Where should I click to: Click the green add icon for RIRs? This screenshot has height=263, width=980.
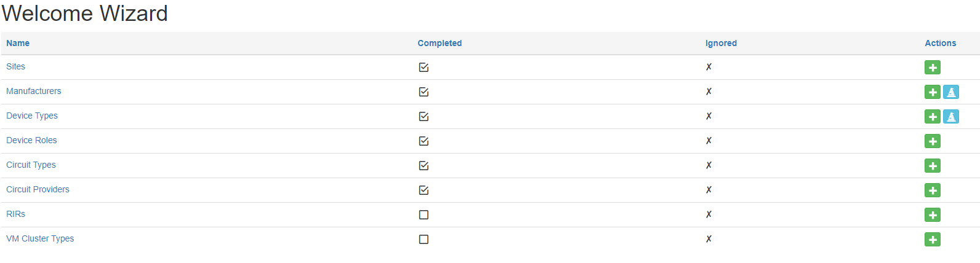click(932, 215)
